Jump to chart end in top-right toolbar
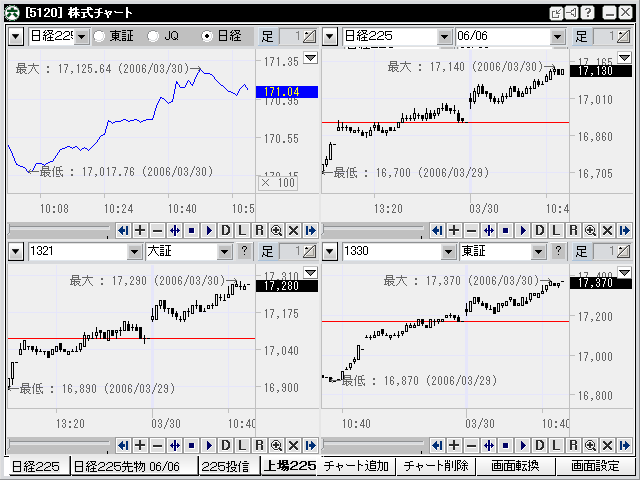The height and width of the screenshot is (480, 640). click(x=624, y=231)
